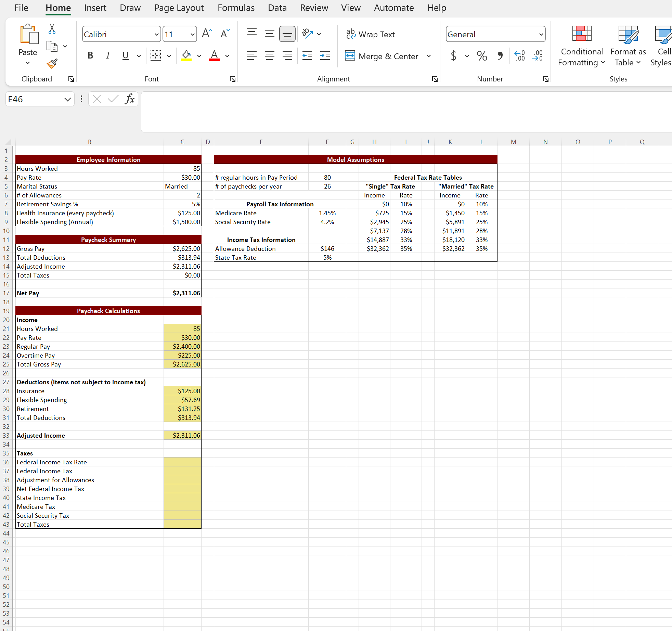Click the Format Painter brush icon
The image size is (672, 631).
[x=52, y=64]
